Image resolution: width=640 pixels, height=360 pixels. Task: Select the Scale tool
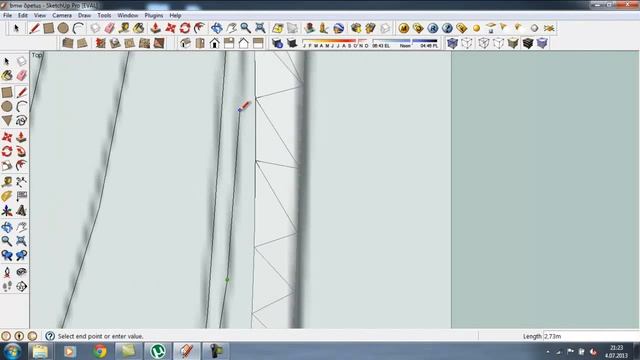coord(7,166)
